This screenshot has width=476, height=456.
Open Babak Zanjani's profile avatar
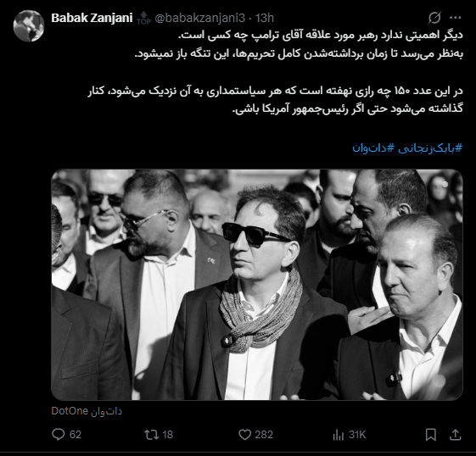29,25
